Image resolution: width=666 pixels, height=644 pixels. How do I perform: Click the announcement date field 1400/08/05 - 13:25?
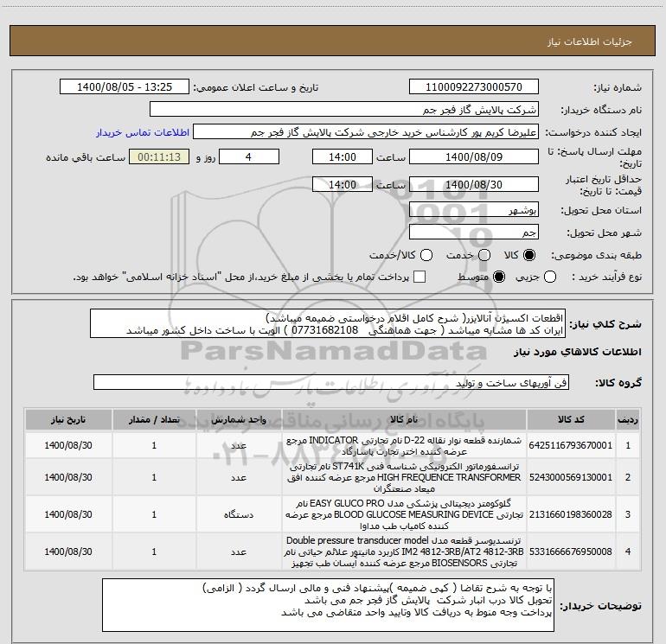pos(125,87)
